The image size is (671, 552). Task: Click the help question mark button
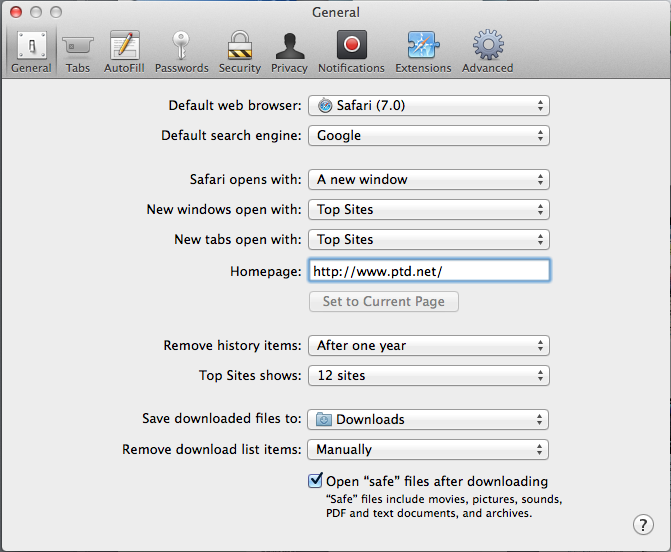[x=643, y=524]
